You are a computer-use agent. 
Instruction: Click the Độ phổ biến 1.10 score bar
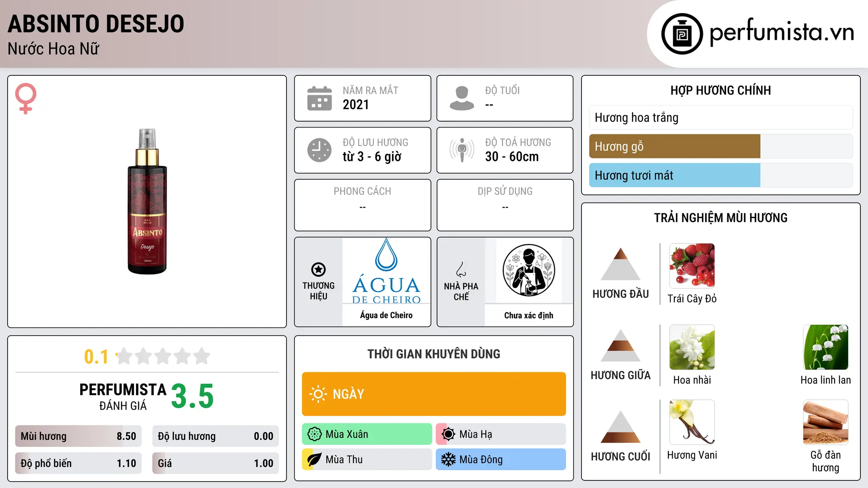click(x=78, y=463)
